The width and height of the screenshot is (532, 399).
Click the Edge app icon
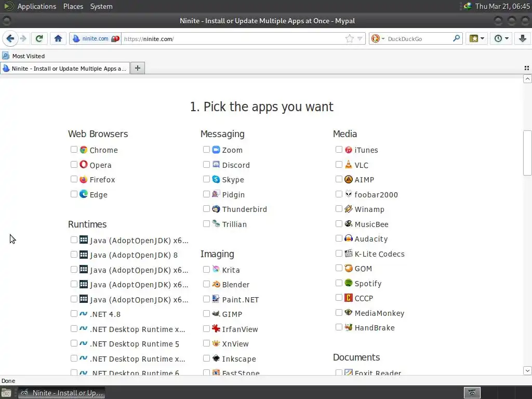[84, 194]
